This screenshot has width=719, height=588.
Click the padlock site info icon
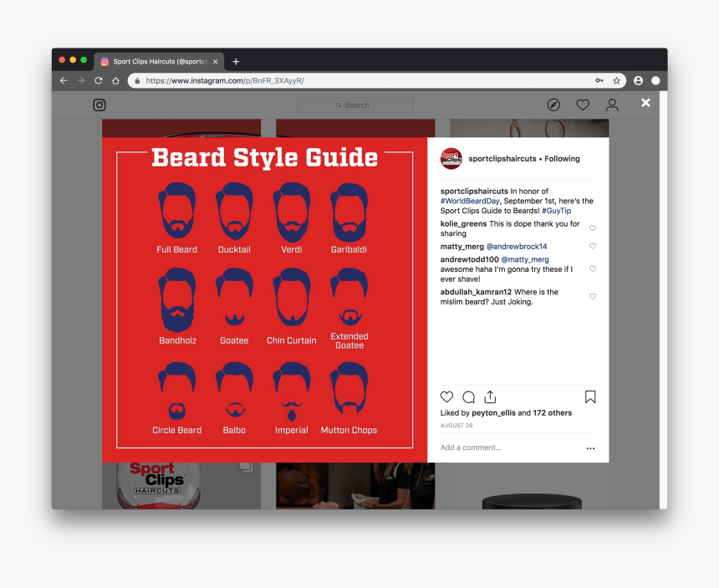(x=137, y=81)
